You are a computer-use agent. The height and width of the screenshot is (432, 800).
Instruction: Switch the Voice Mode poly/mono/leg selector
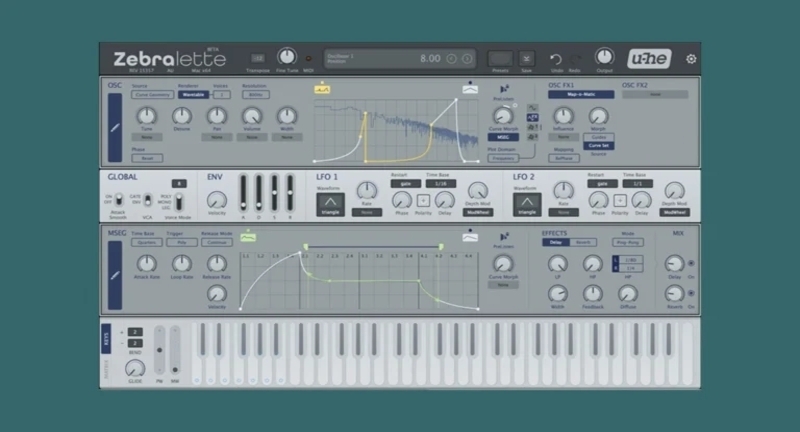click(179, 202)
